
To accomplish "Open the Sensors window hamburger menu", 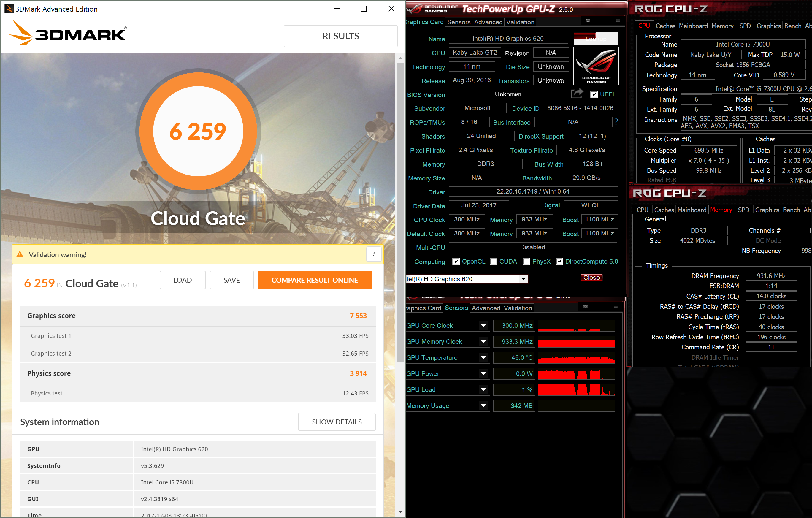I will click(616, 307).
